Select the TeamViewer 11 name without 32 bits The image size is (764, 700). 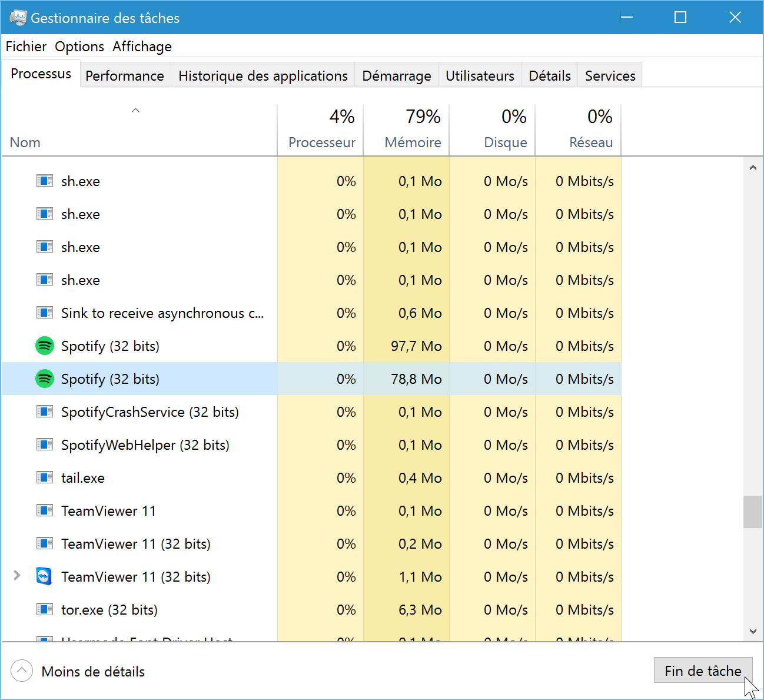click(x=108, y=511)
